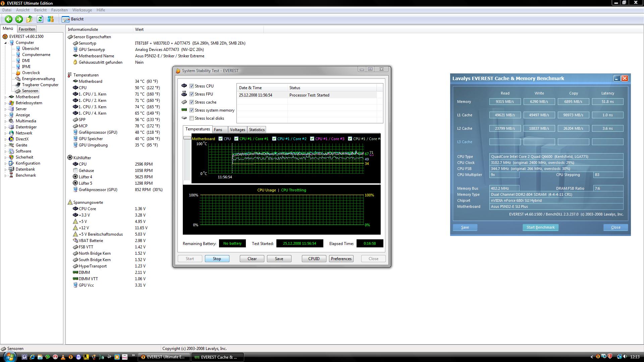Viewport: 644px width, 362px height.
Task: Click the temperature graph vertical slider
Action: pyautogui.click(x=187, y=138)
